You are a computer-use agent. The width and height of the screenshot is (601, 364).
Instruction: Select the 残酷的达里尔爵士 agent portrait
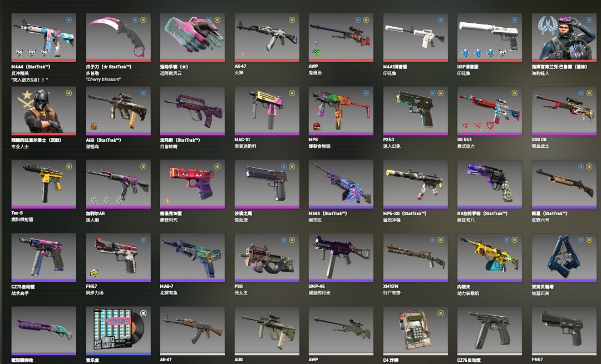pos(44,111)
